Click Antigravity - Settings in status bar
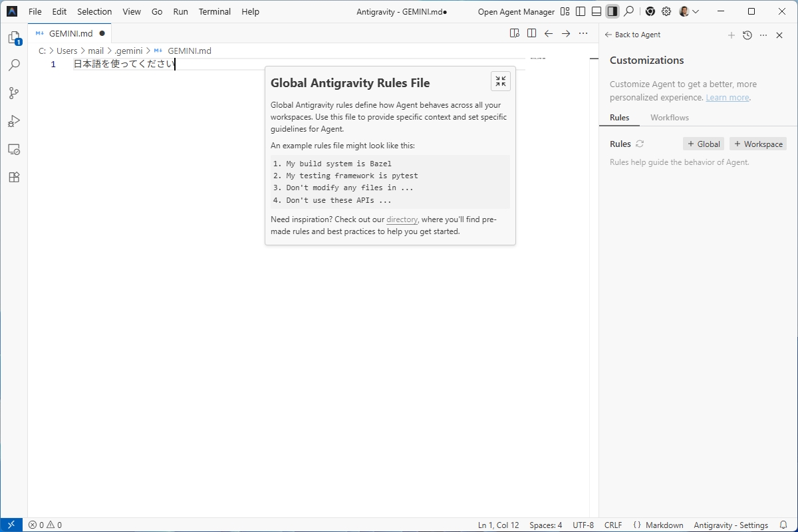Screen dimensions: 798x532 (x=731, y=525)
